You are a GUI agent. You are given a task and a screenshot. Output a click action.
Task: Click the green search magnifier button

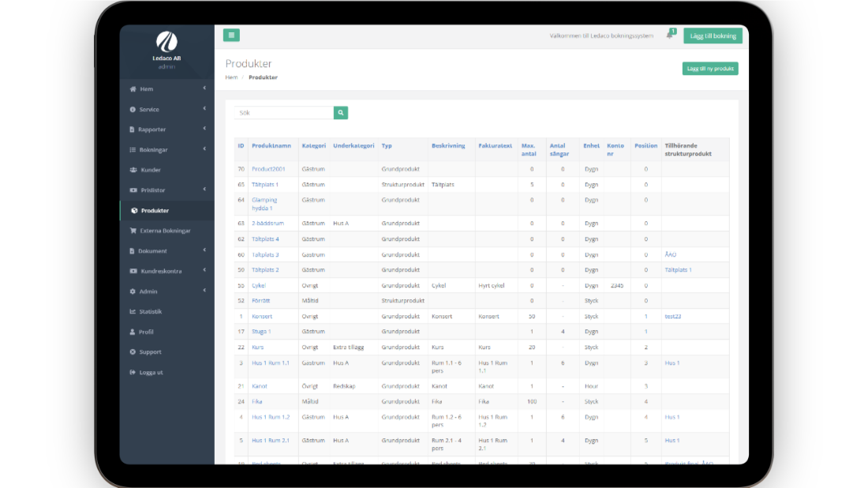341,113
